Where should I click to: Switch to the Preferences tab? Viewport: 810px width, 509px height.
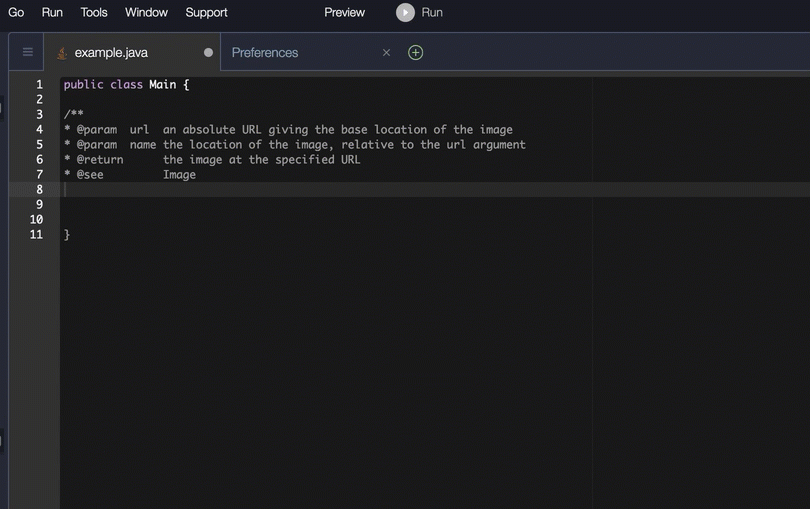pyautogui.click(x=265, y=53)
